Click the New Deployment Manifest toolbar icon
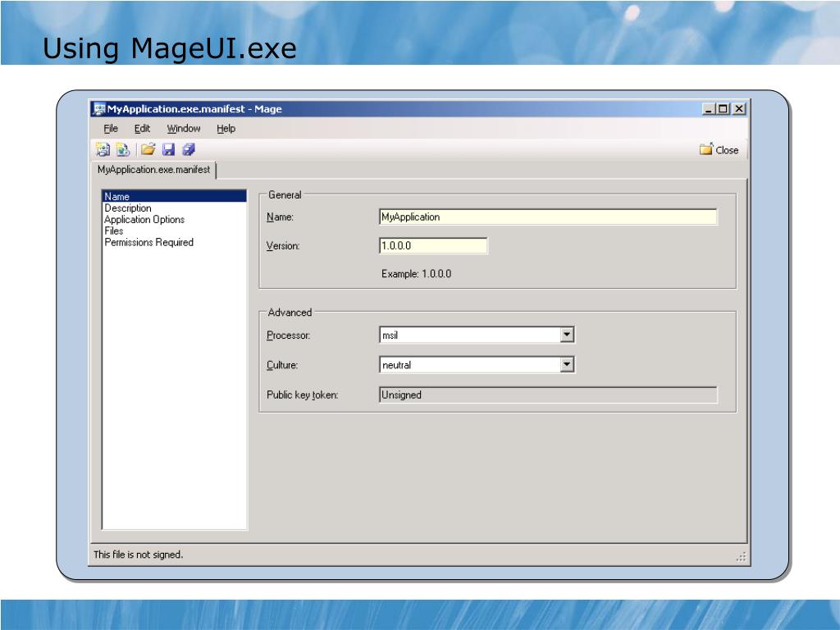The image size is (840, 630). (x=123, y=149)
